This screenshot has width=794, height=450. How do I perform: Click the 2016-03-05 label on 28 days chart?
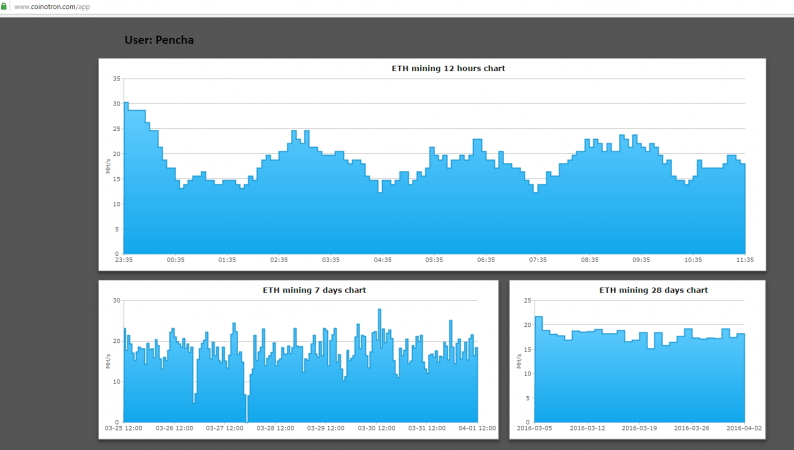click(x=534, y=428)
